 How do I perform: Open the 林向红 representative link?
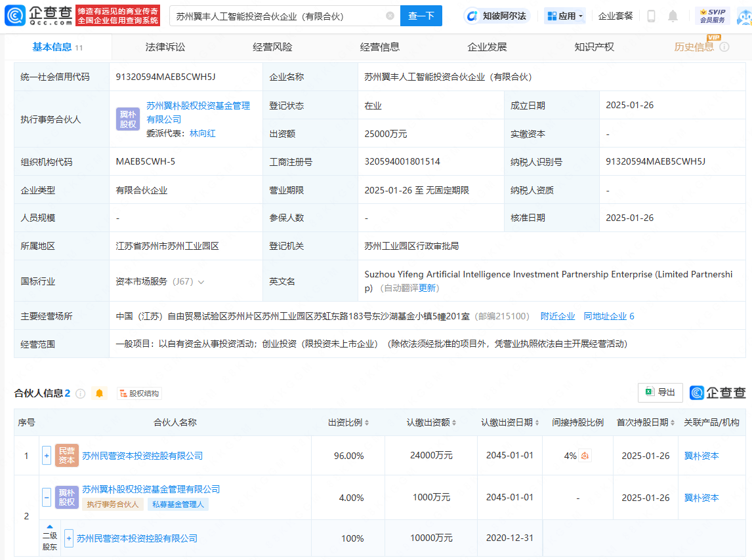(202, 133)
